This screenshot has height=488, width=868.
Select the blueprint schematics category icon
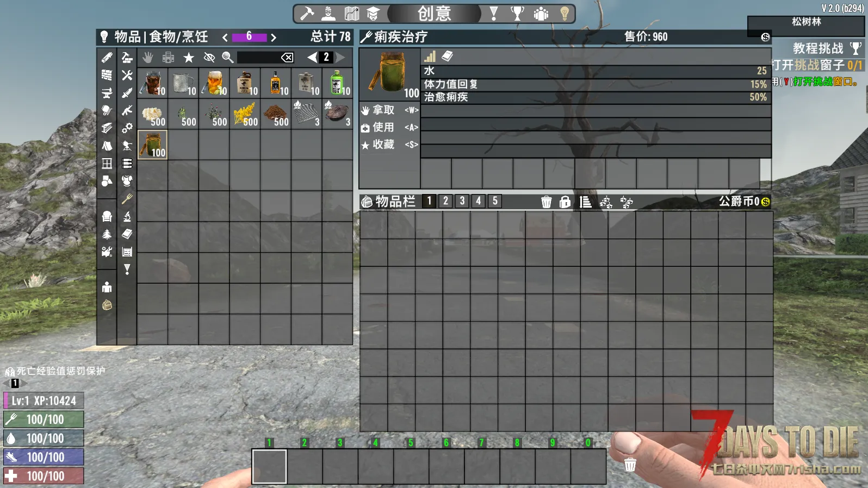click(x=127, y=252)
